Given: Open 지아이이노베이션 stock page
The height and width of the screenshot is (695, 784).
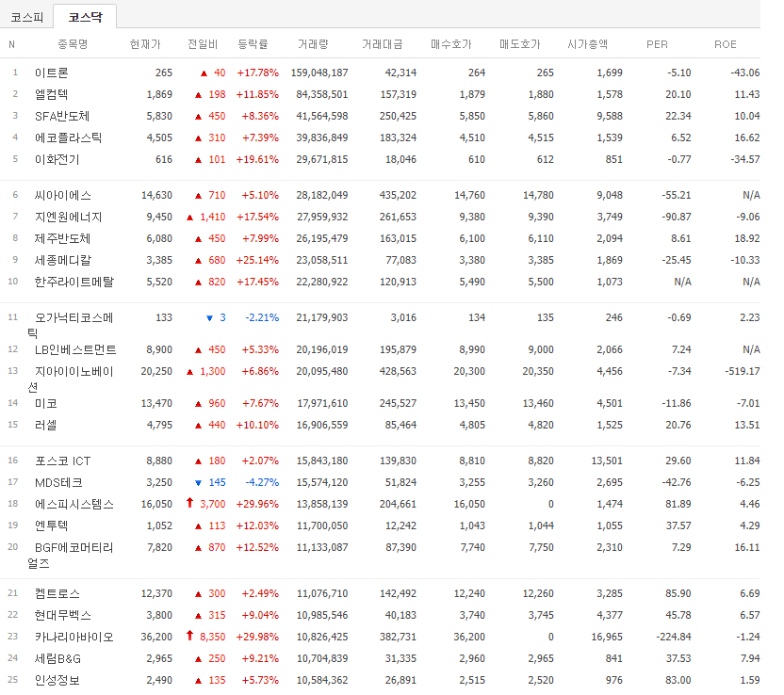Looking at the screenshot, I should coord(71,379).
